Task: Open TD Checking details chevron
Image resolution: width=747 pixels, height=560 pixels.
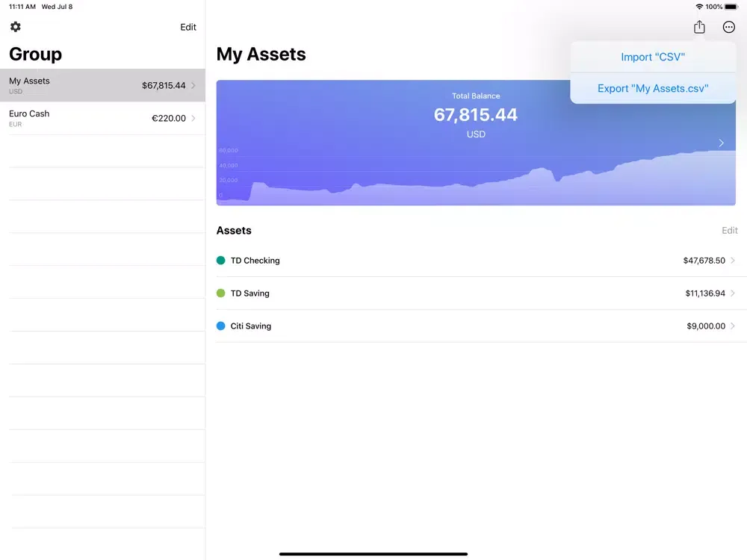Action: [x=733, y=261]
